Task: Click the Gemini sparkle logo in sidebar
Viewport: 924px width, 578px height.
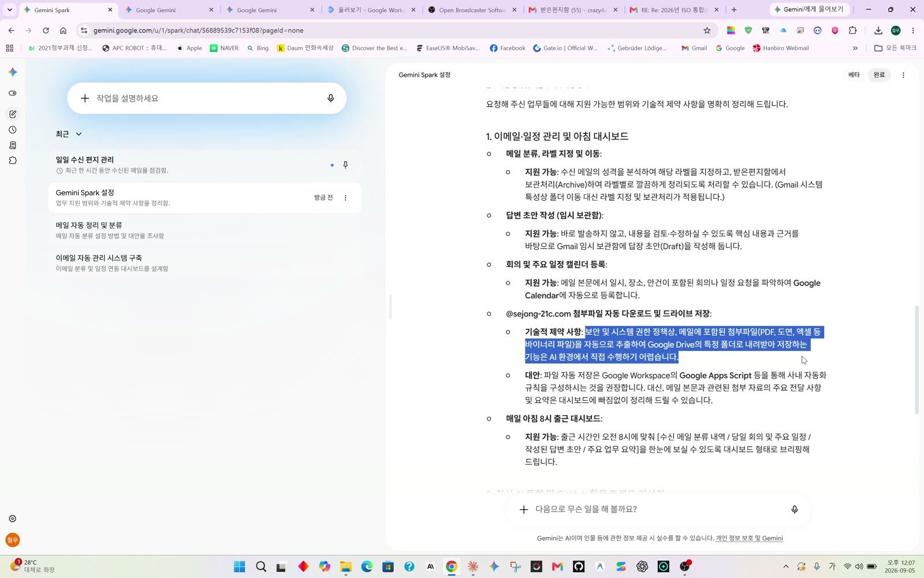Action: [13, 72]
